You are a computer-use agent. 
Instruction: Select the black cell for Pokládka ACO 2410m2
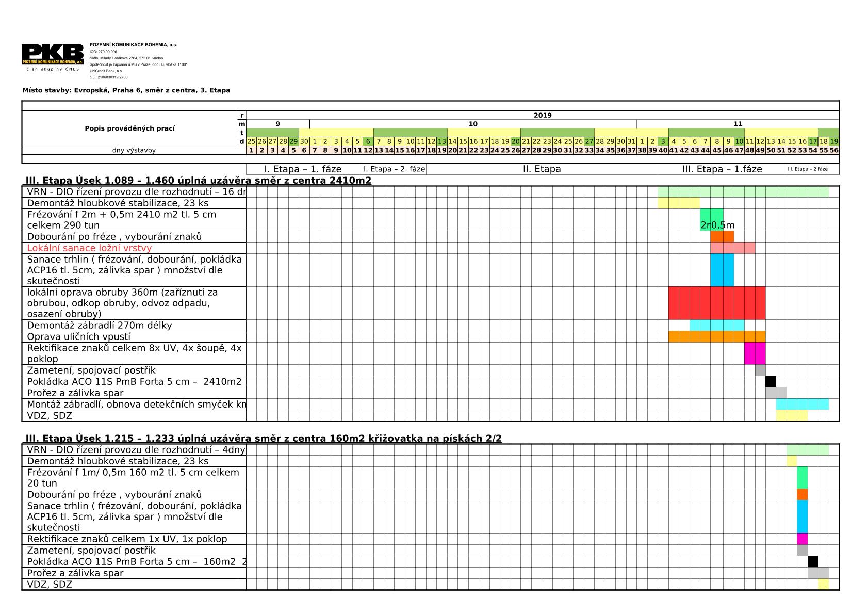tap(771, 382)
